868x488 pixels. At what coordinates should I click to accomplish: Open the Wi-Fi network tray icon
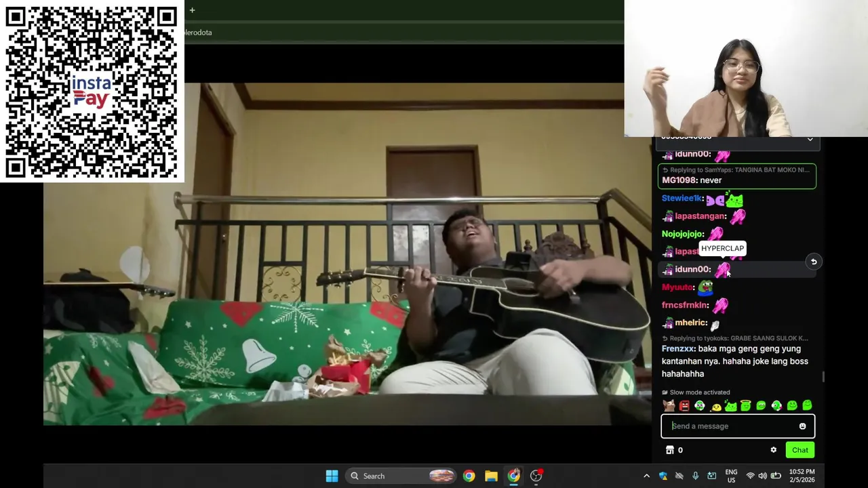[x=750, y=476]
